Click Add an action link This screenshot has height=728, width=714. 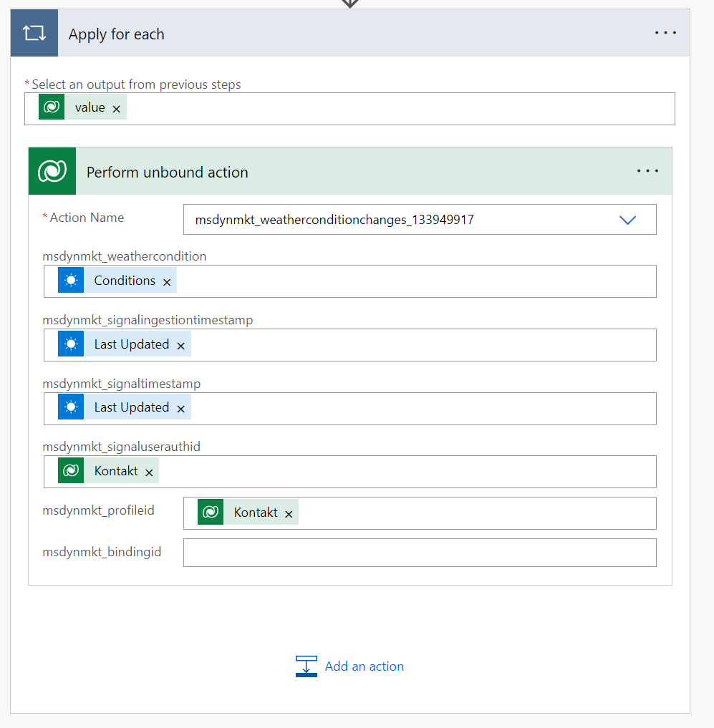coord(364,666)
